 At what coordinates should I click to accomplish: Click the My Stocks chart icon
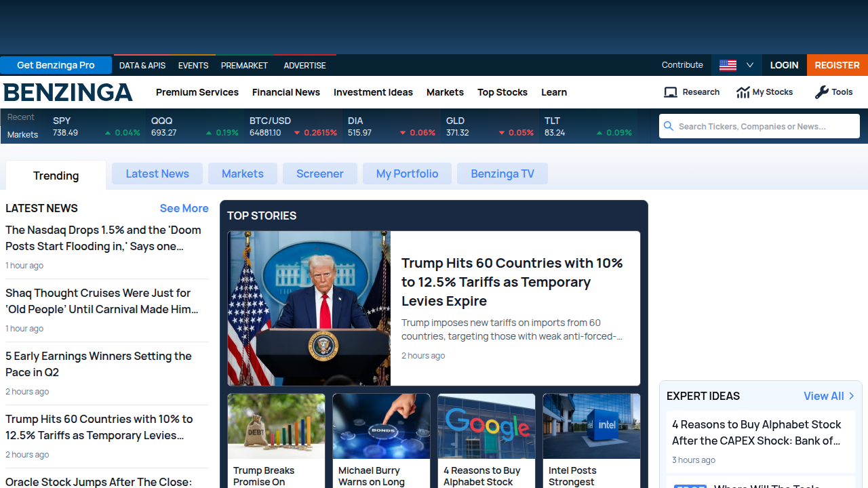click(x=743, y=92)
